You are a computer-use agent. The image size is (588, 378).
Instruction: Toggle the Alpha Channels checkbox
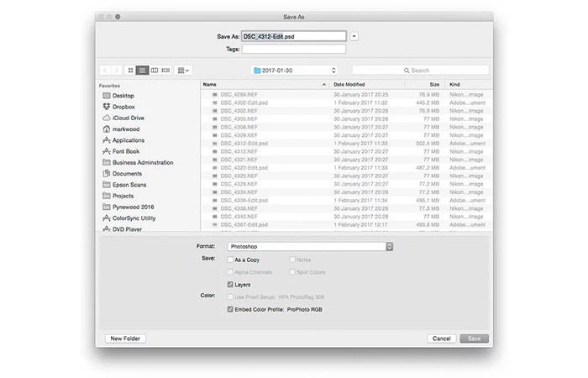(x=230, y=272)
